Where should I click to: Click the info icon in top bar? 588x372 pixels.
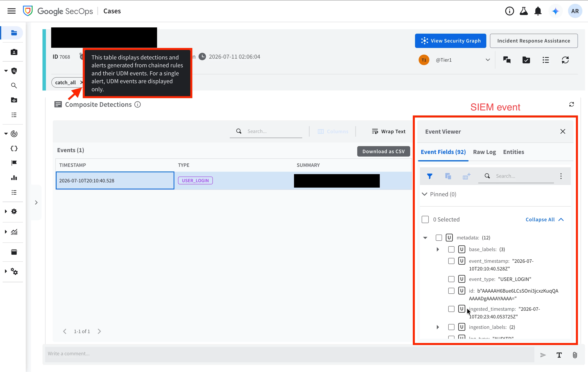[509, 11]
